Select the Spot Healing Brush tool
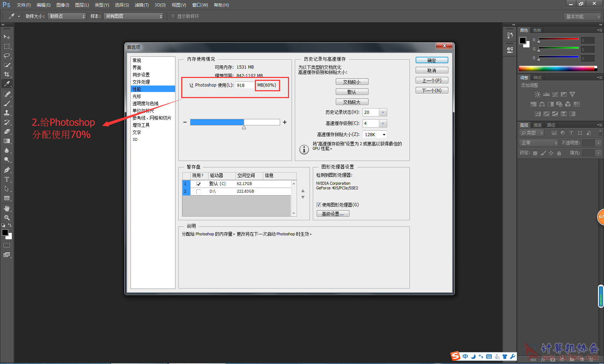The image size is (604, 364). point(7,94)
